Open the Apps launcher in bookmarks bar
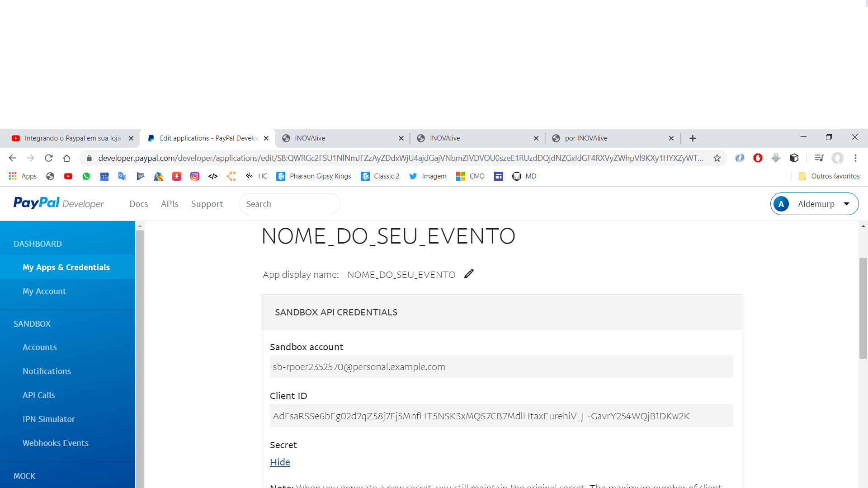This screenshot has height=488, width=868. click(23, 176)
